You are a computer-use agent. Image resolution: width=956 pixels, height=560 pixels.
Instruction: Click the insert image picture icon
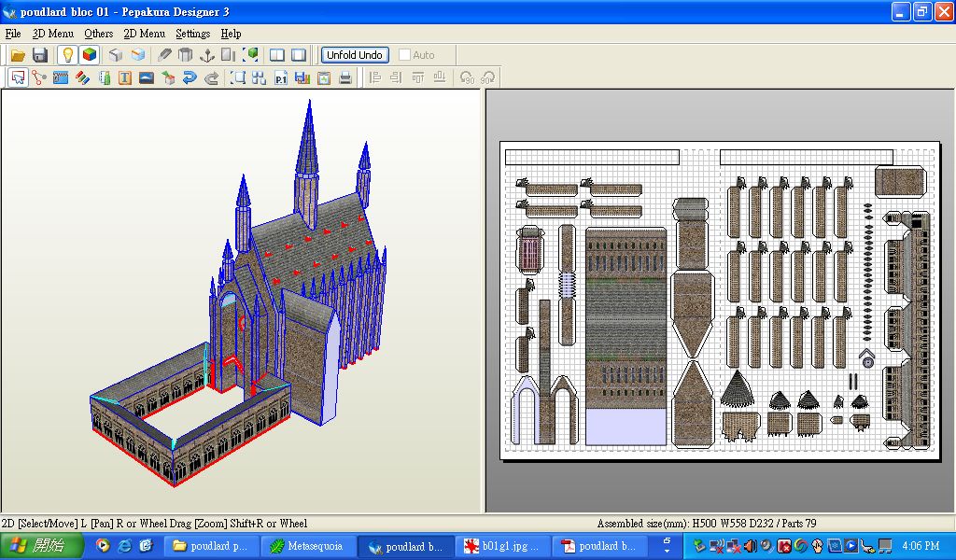tap(147, 78)
